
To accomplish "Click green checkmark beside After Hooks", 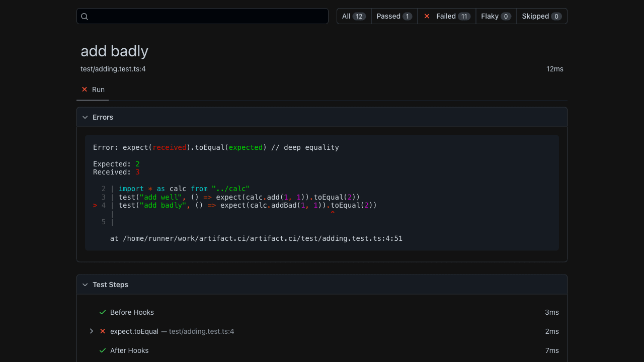I will tap(103, 350).
